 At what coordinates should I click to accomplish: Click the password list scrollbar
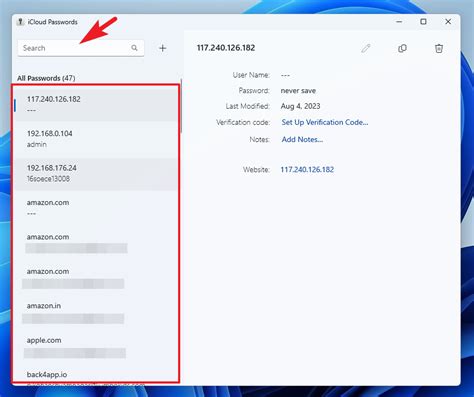[x=181, y=106]
